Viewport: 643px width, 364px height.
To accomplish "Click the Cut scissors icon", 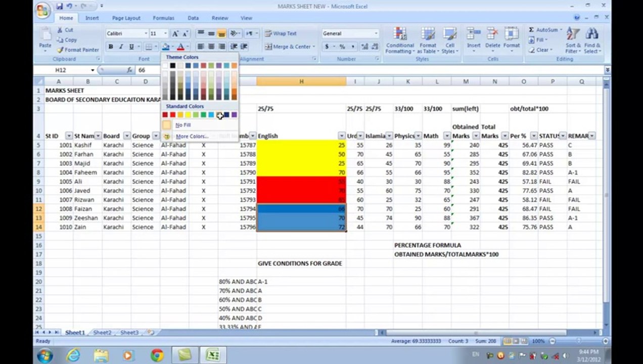I will coord(60,30).
